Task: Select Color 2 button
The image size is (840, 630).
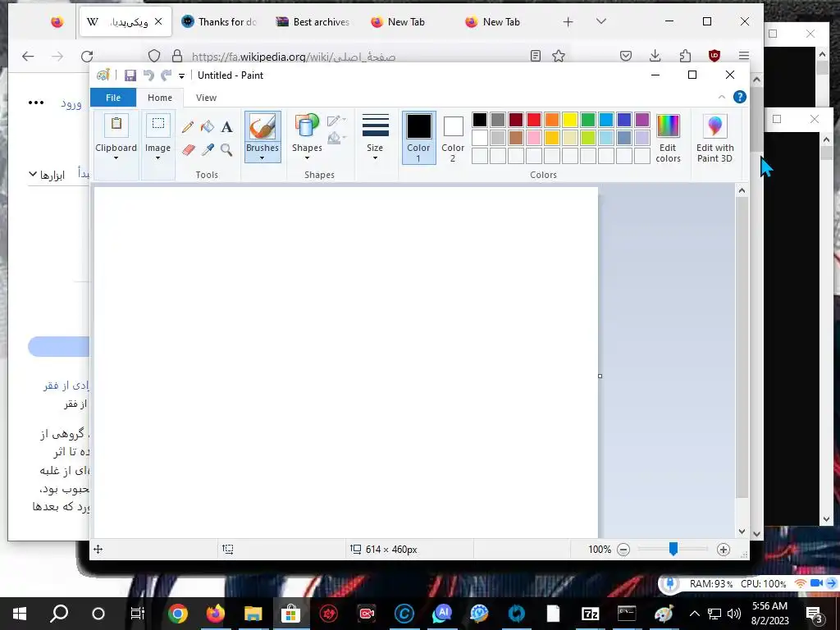Action: click(x=453, y=138)
